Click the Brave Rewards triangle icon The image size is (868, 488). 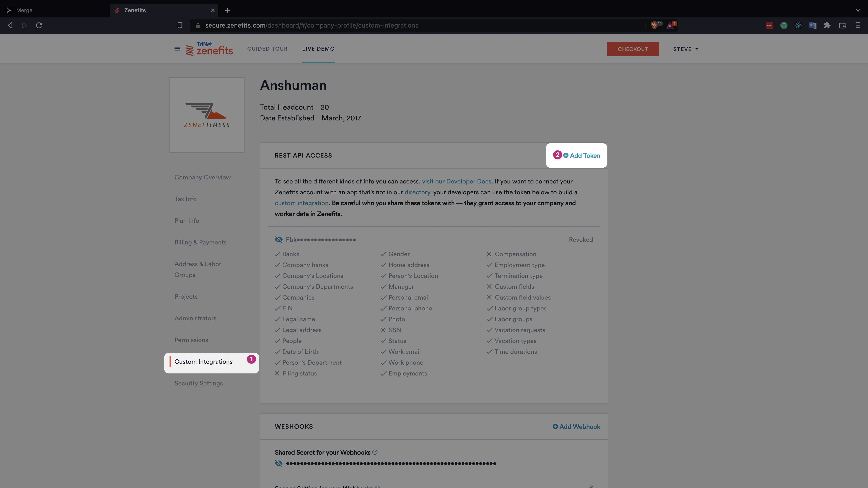tap(670, 25)
